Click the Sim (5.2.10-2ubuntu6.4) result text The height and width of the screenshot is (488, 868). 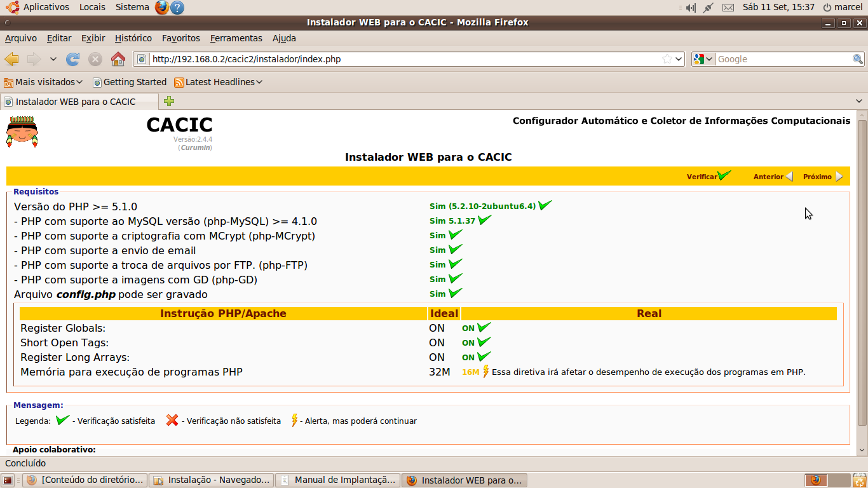(x=482, y=206)
